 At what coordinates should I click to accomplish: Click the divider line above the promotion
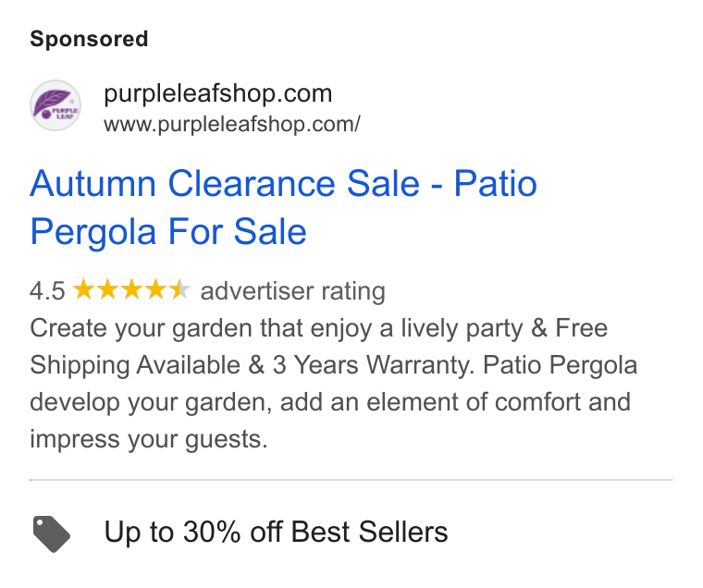point(351,480)
